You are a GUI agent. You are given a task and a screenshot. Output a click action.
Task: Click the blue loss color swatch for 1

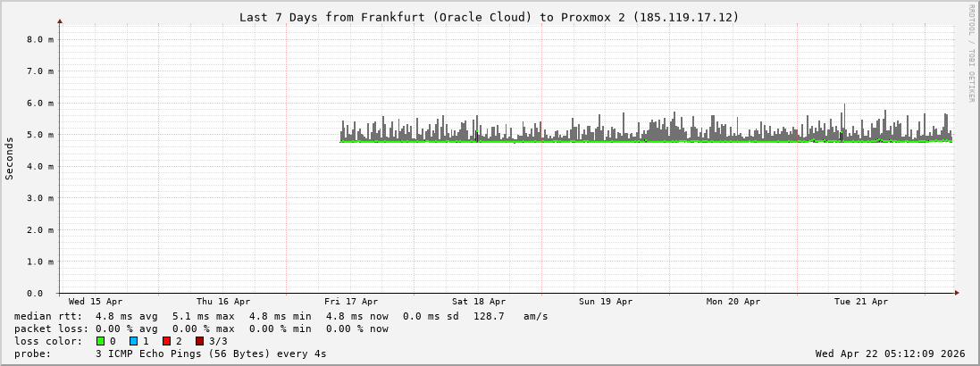point(133,341)
